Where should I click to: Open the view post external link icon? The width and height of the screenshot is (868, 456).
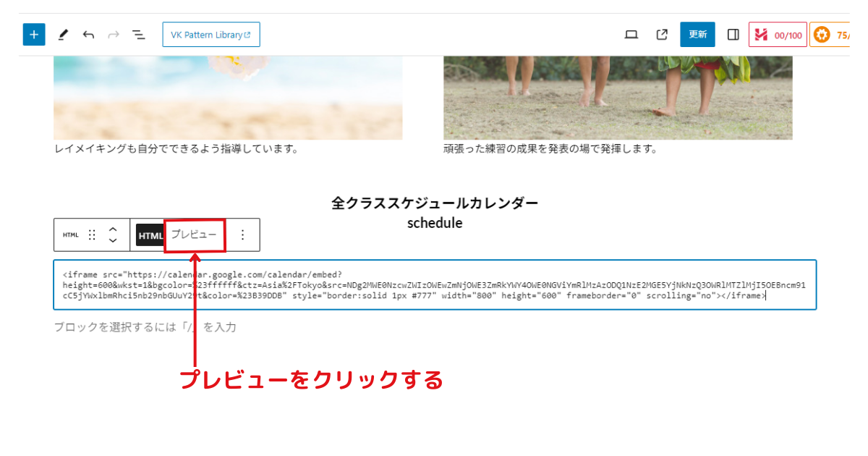coord(661,34)
